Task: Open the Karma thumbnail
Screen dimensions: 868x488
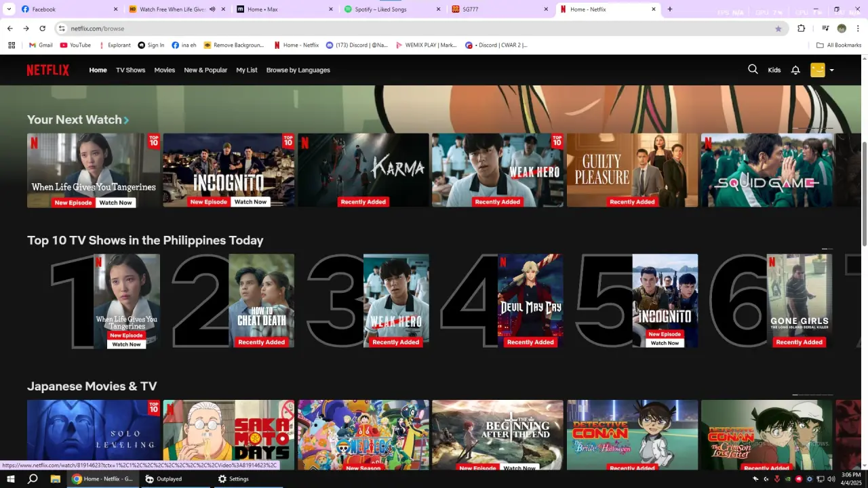Action: click(x=363, y=170)
